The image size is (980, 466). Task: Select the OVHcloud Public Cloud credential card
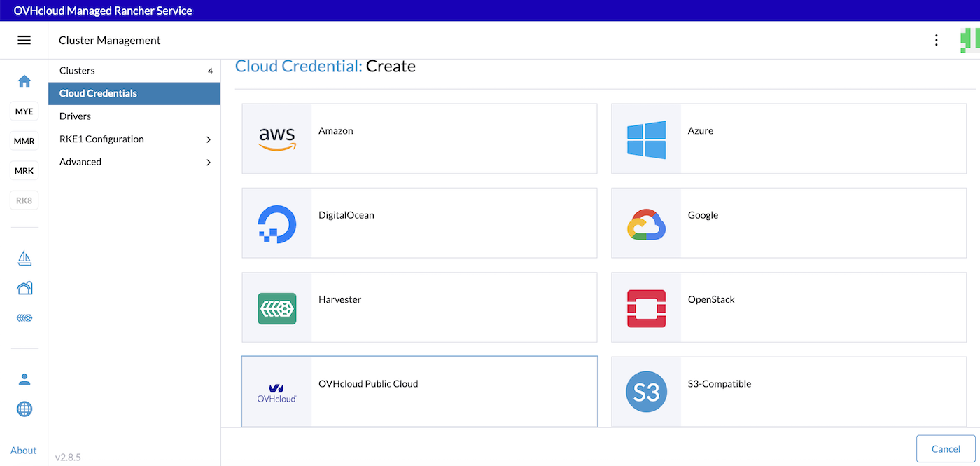click(419, 390)
